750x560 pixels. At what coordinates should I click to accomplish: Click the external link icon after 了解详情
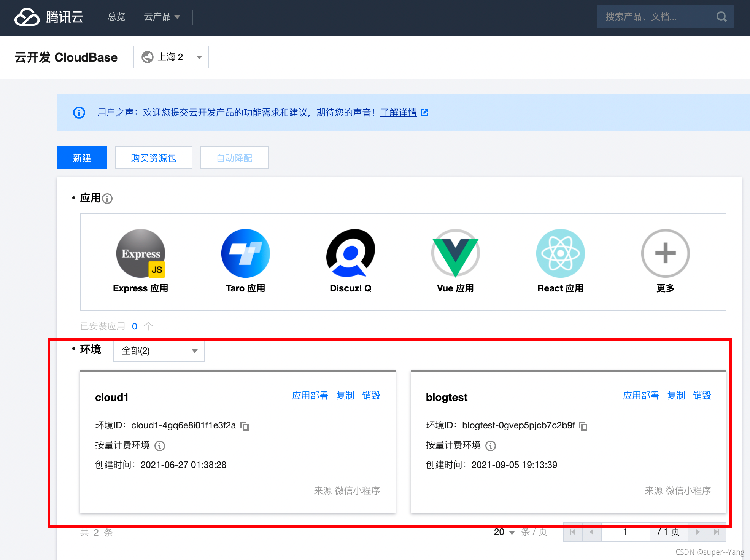point(424,113)
